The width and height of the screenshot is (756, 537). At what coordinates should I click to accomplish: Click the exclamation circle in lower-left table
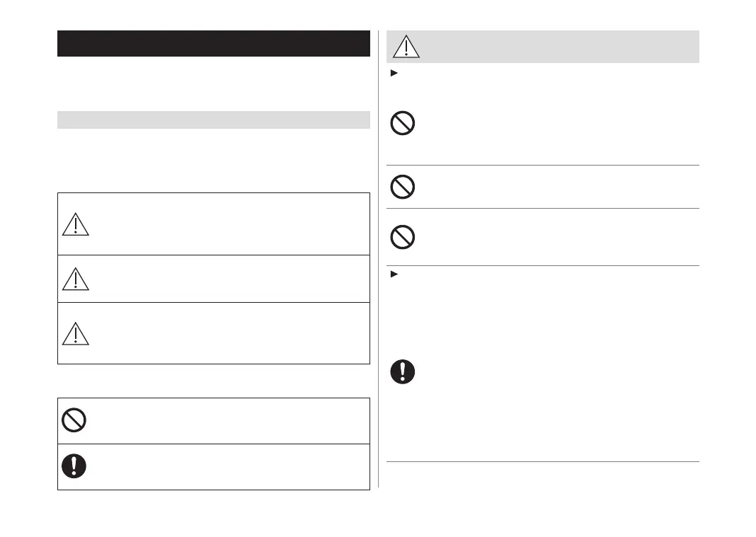tap(74, 466)
